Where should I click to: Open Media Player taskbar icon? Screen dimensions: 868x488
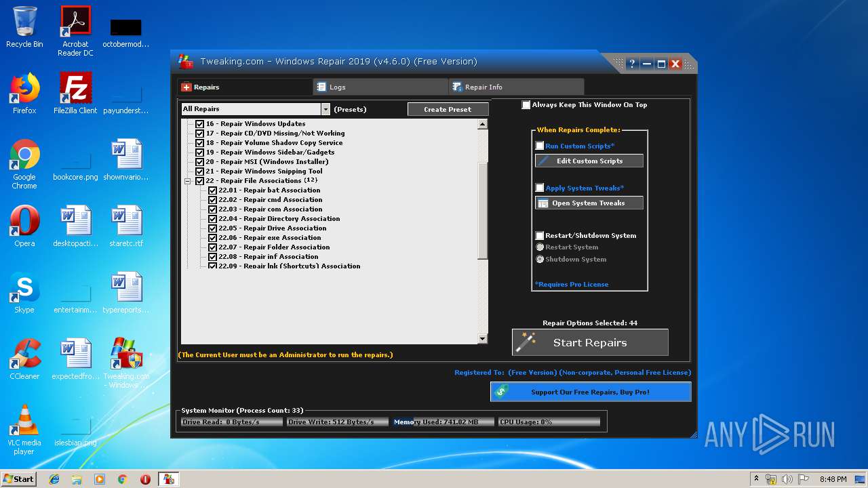pos(100,479)
